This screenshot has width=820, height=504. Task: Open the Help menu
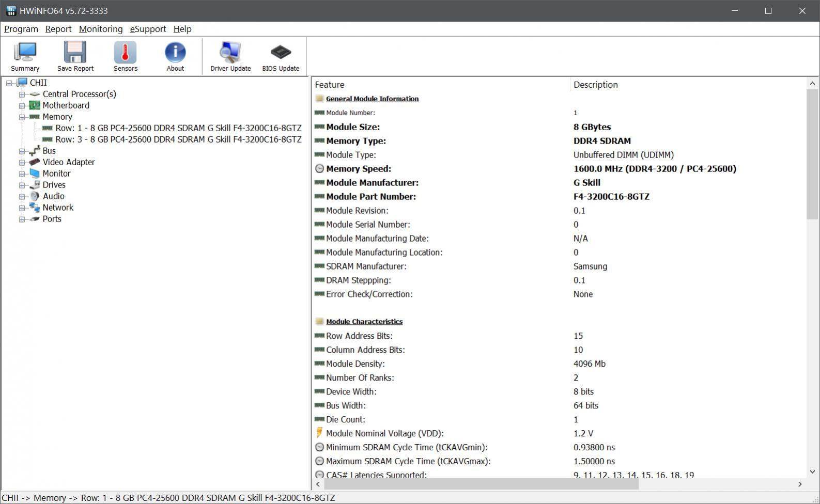pyautogui.click(x=182, y=29)
